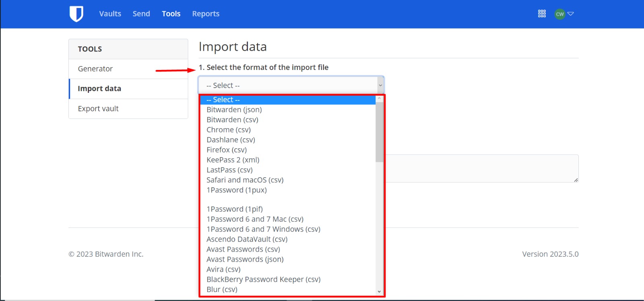Choose 1Password 6 and 7 Mac (csv)
Screen dimensions: 644x301
(x=288, y=219)
